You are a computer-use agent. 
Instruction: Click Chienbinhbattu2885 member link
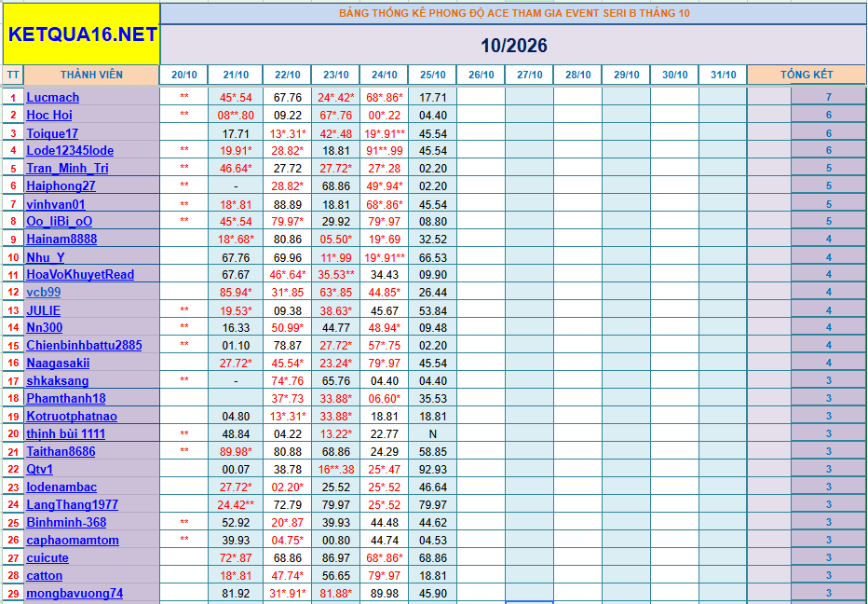click(x=84, y=346)
